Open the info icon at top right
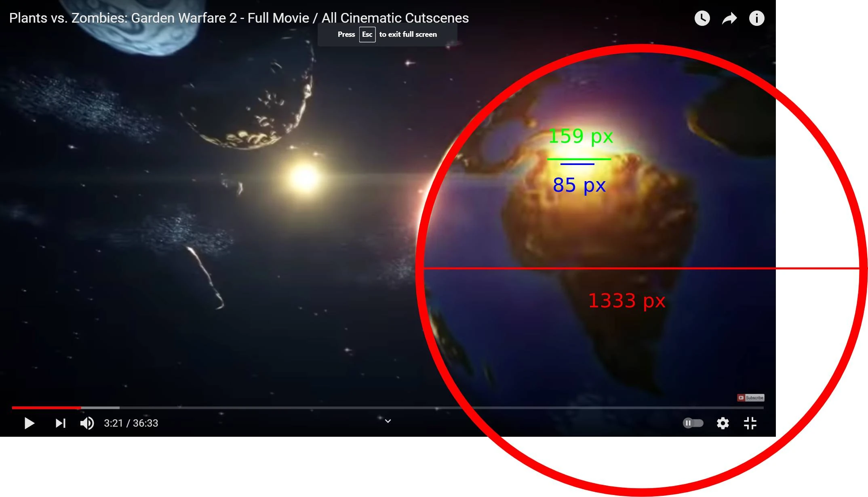The height and width of the screenshot is (497, 868). 756,18
